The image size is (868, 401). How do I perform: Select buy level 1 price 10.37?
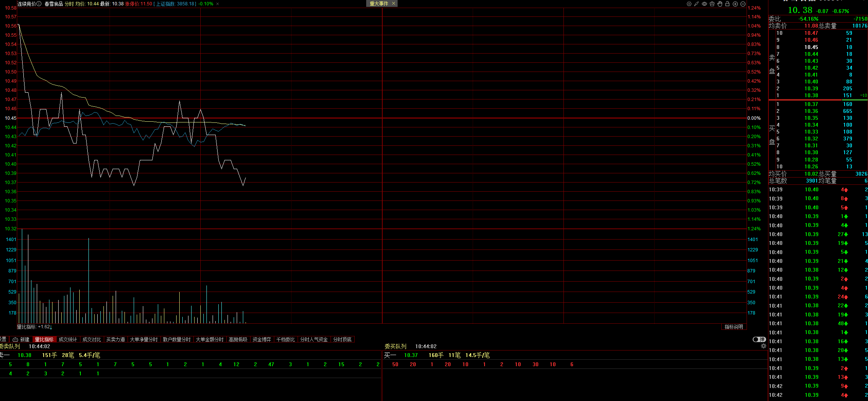point(811,104)
